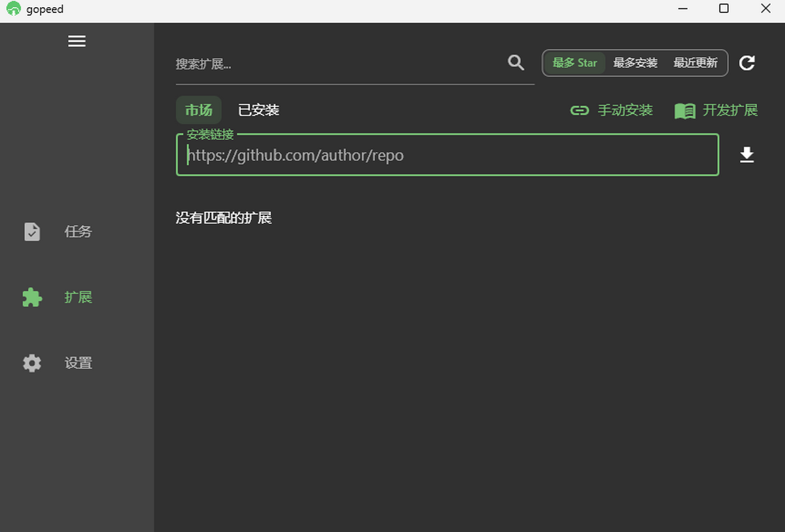Close the gopeed window

765,9
